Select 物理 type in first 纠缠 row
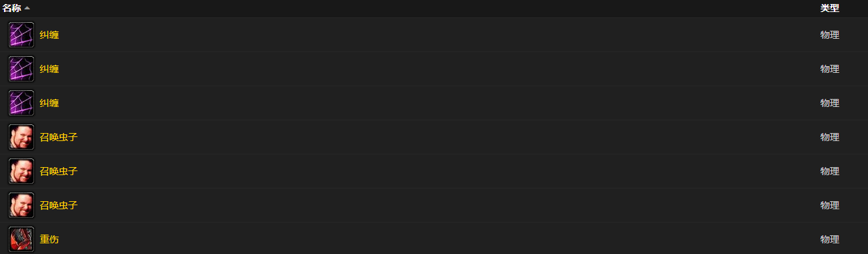Image resolution: width=868 pixels, height=254 pixels. tap(830, 35)
